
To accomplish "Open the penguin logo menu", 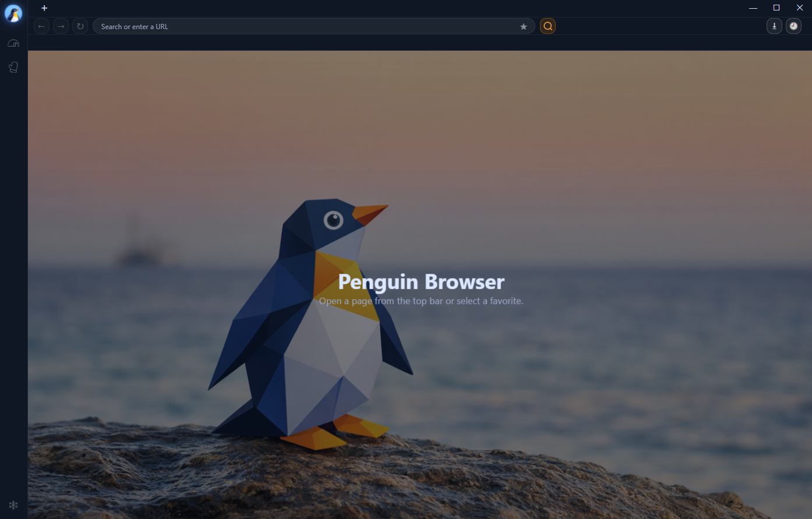I will click(x=13, y=14).
